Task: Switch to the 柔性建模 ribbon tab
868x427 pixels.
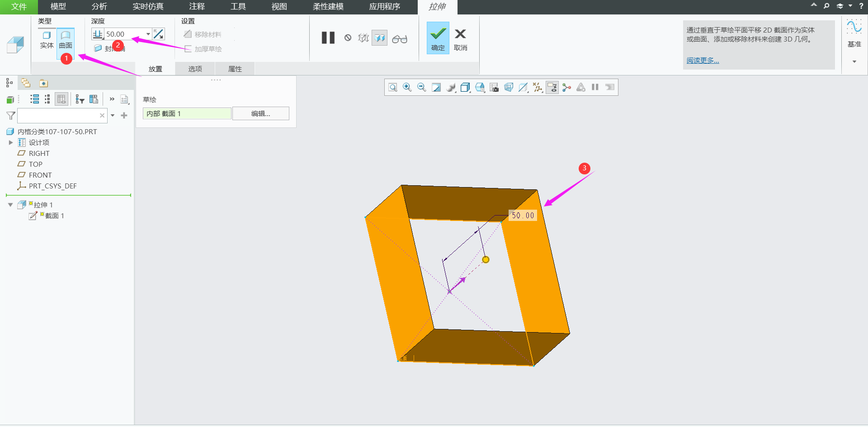Action: tap(328, 7)
